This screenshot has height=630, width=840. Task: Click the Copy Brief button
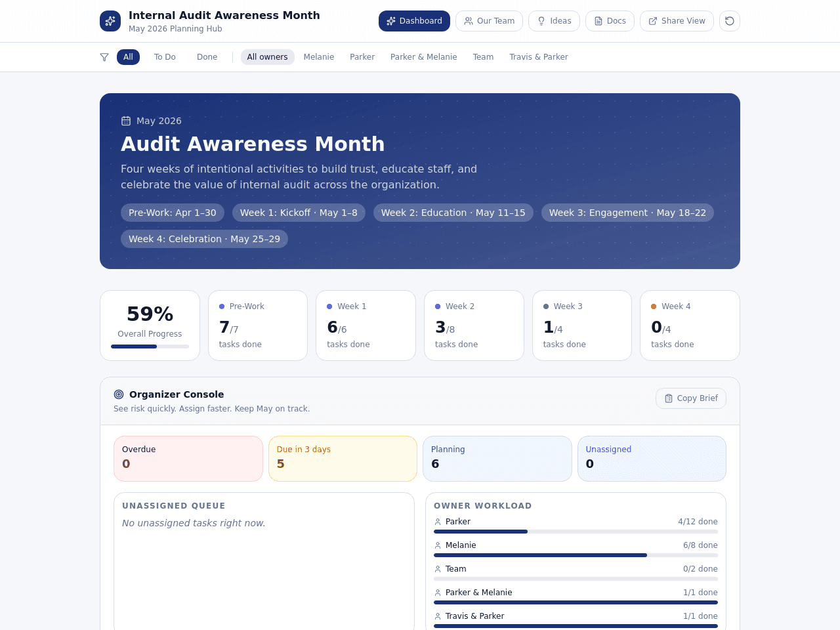pos(691,398)
